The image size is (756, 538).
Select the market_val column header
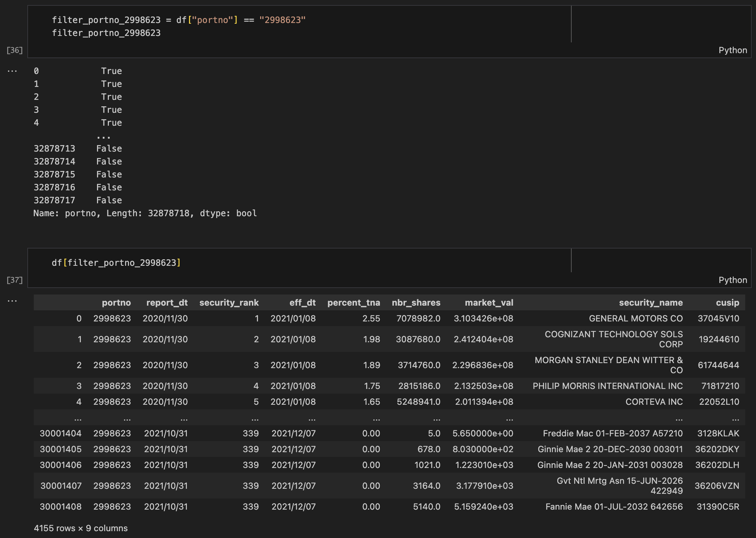point(489,303)
